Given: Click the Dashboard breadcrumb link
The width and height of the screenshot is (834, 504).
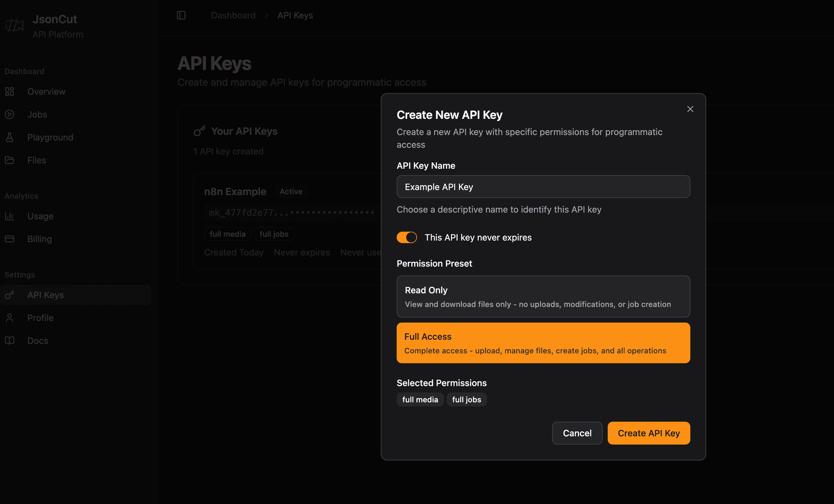Looking at the screenshot, I should tap(233, 15).
